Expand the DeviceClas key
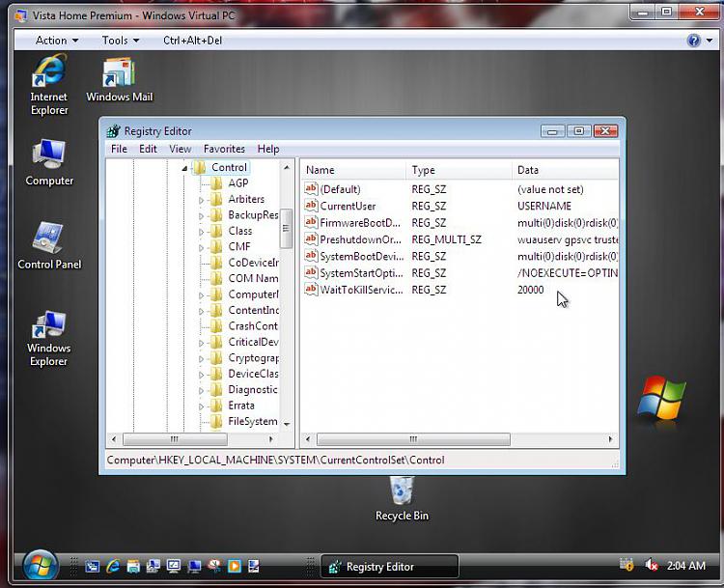The width and height of the screenshot is (724, 588). pyautogui.click(x=202, y=375)
